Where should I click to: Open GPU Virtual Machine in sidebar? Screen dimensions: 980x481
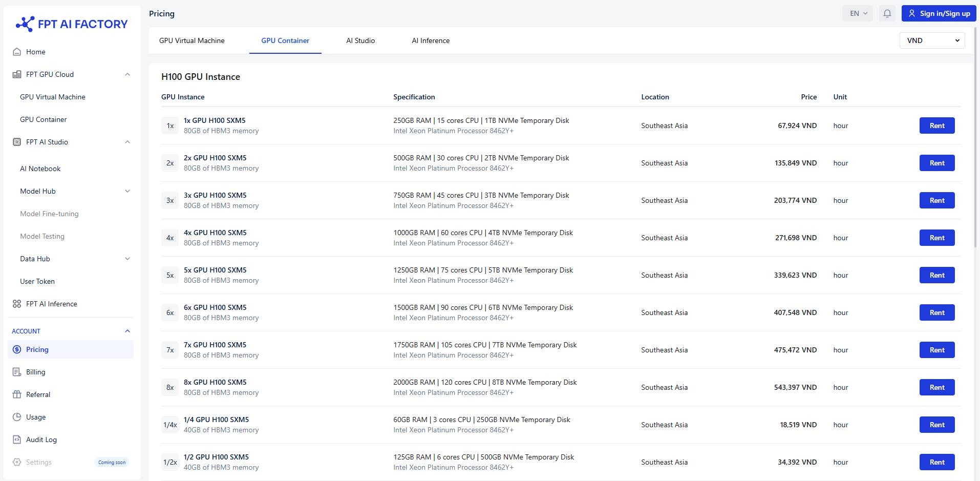click(x=53, y=97)
